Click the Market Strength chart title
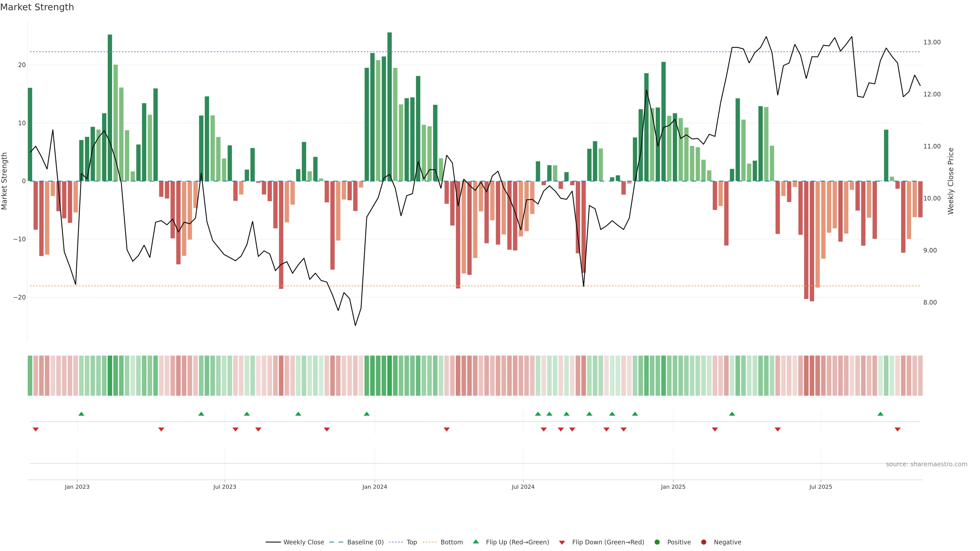The height and width of the screenshot is (551, 980). pyautogui.click(x=37, y=7)
